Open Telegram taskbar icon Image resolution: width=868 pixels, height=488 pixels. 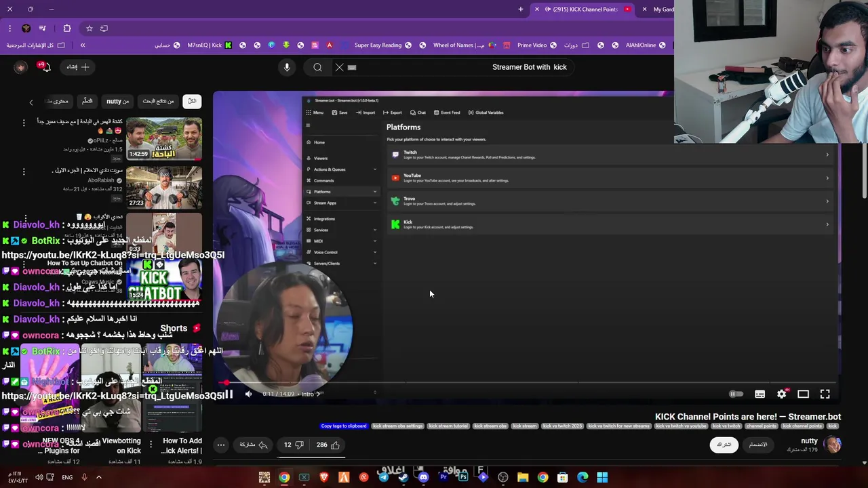tap(384, 477)
